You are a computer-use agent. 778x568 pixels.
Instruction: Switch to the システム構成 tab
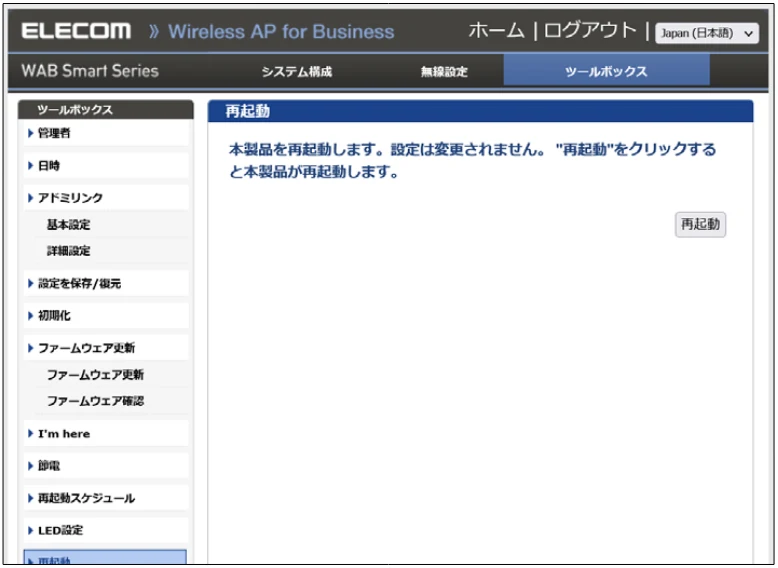click(x=297, y=72)
